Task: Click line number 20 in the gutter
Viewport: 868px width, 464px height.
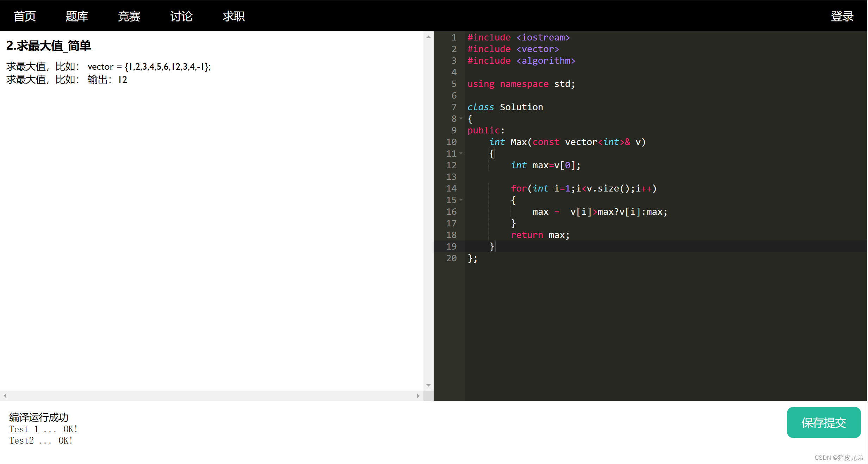Action: click(451, 258)
